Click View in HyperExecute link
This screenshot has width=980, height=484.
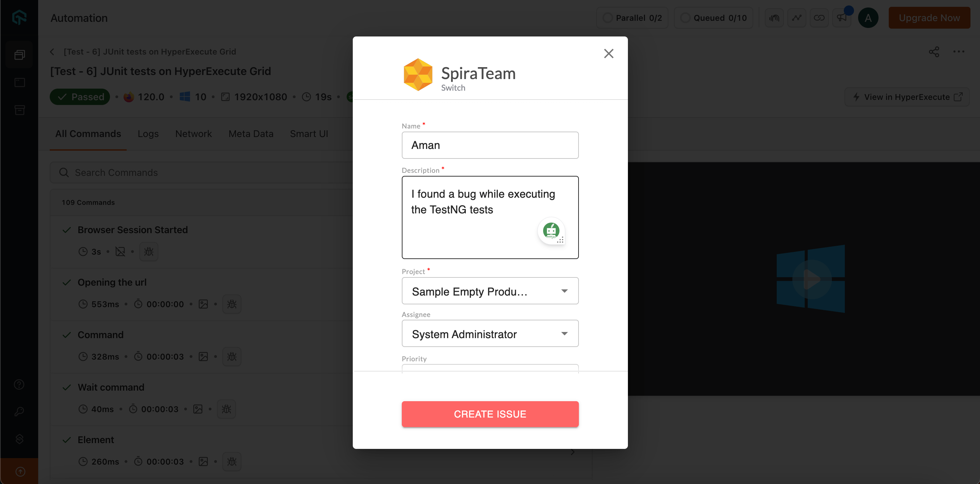tap(906, 97)
